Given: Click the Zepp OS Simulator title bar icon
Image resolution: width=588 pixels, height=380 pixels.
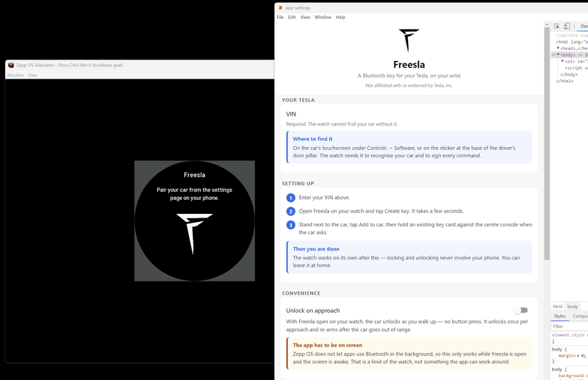Looking at the screenshot, I should [x=11, y=65].
